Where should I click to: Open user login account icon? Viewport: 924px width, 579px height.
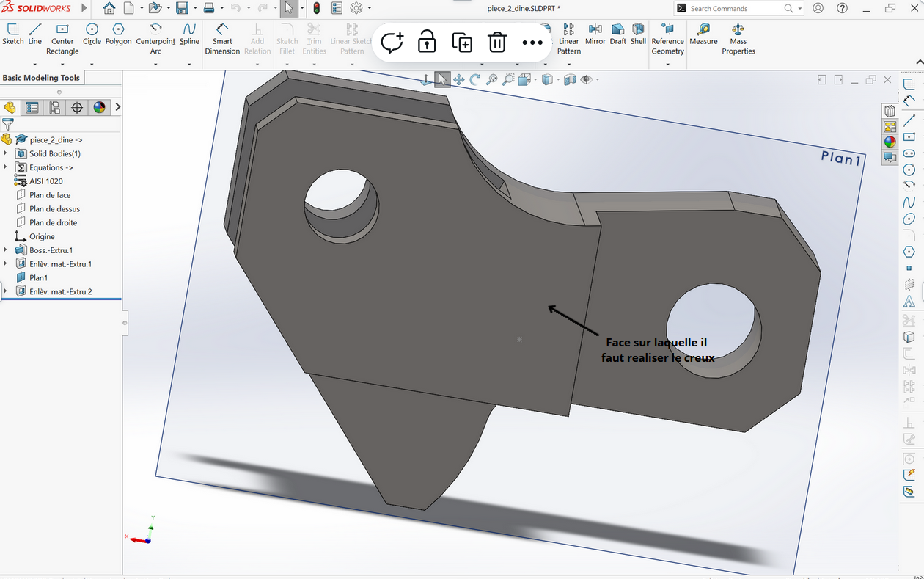tap(818, 8)
